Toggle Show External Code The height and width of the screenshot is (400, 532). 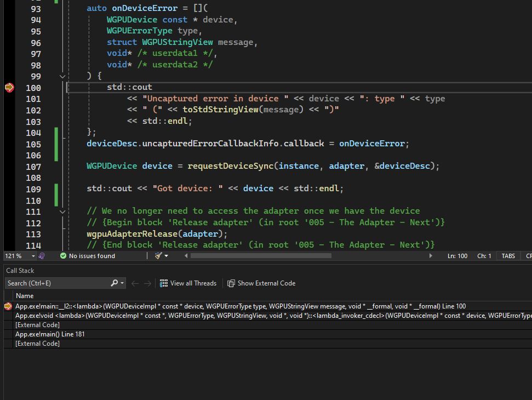[261, 283]
